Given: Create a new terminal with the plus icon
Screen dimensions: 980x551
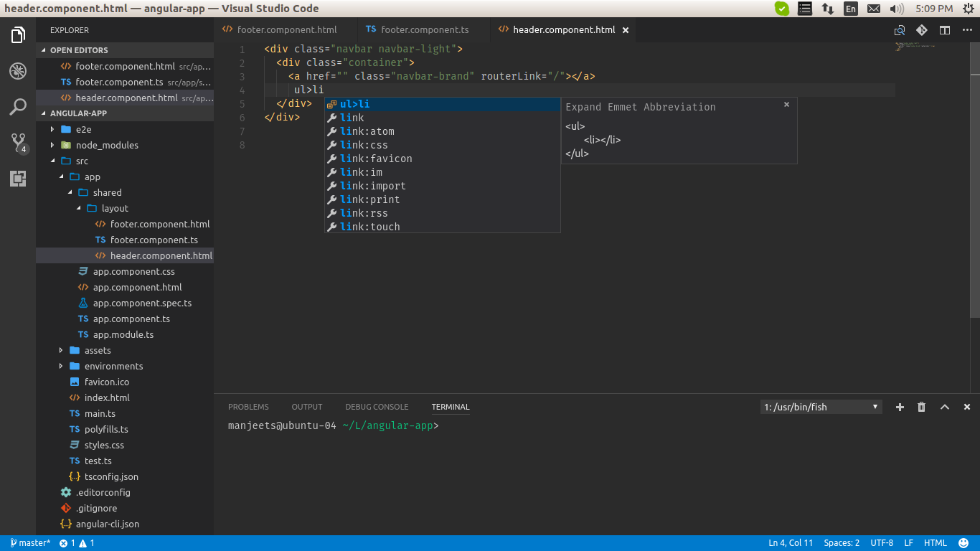Looking at the screenshot, I should coord(900,407).
